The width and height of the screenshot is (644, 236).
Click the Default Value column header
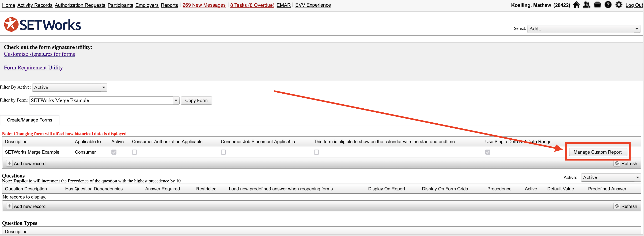click(x=560, y=189)
